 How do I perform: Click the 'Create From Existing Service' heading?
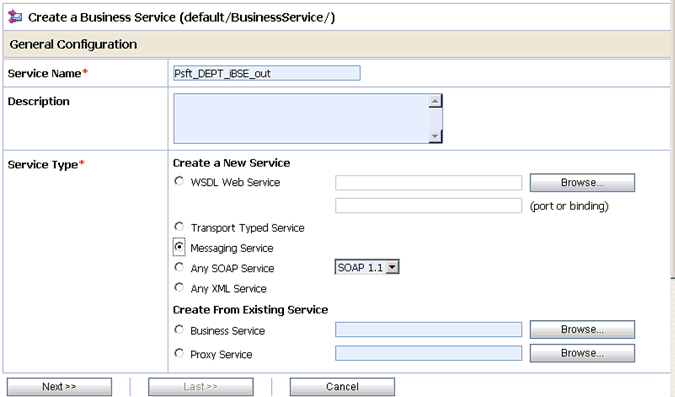point(251,310)
